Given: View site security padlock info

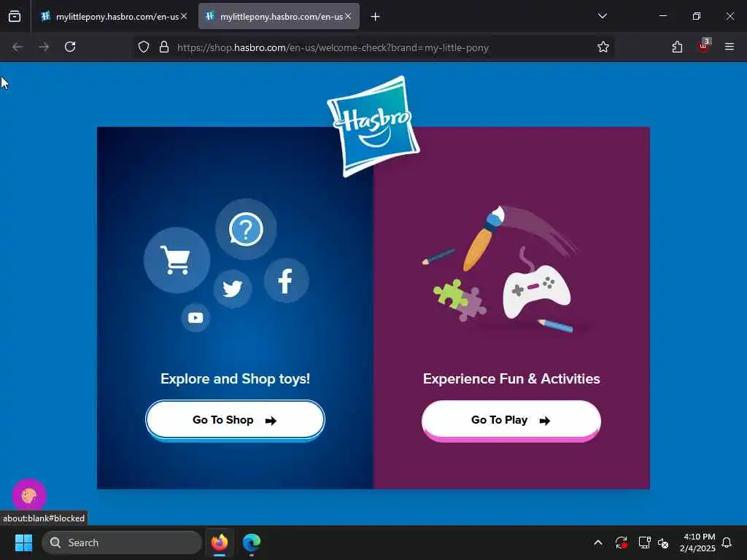Looking at the screenshot, I should [164, 47].
